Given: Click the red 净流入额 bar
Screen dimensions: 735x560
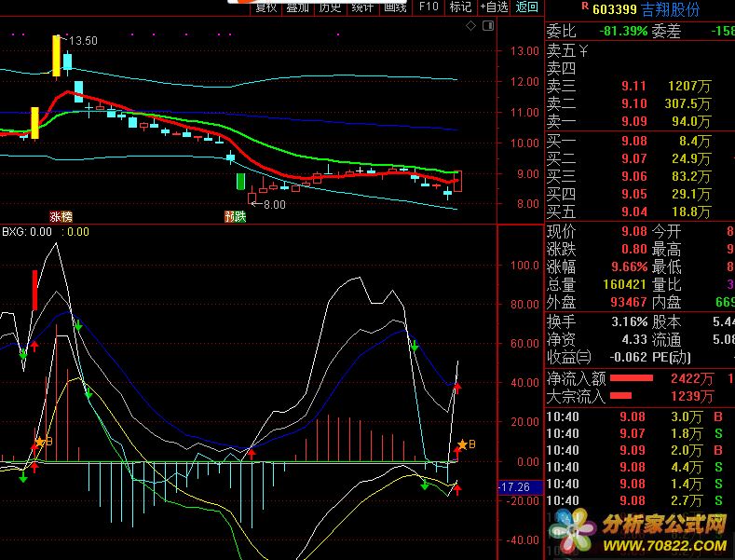Looking at the screenshot, I should 631,378.
